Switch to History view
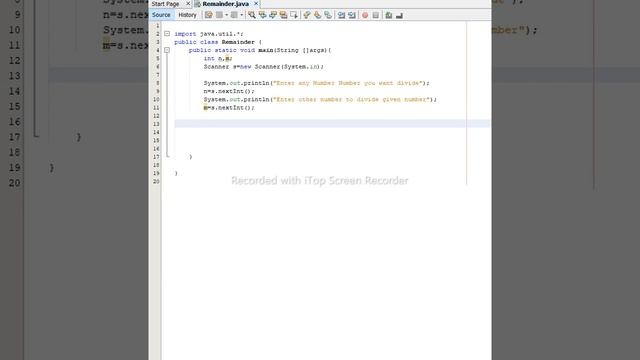 [x=187, y=15]
